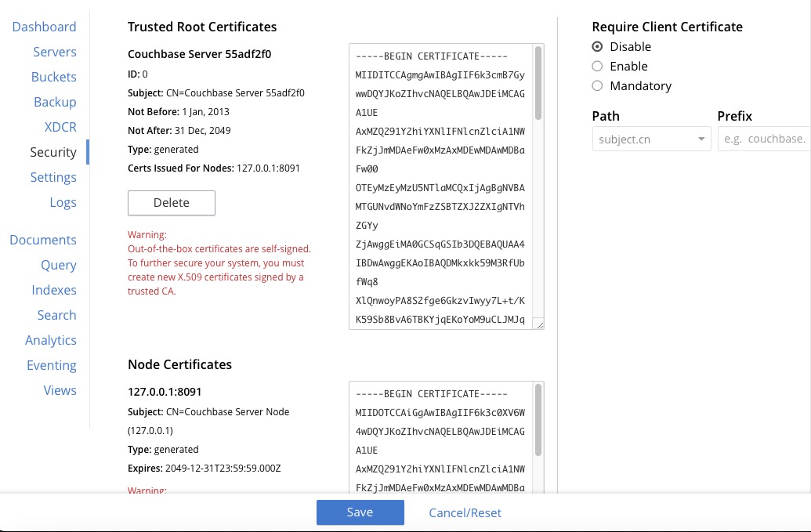Open the Search section
The image size is (811, 532).
coord(56,315)
